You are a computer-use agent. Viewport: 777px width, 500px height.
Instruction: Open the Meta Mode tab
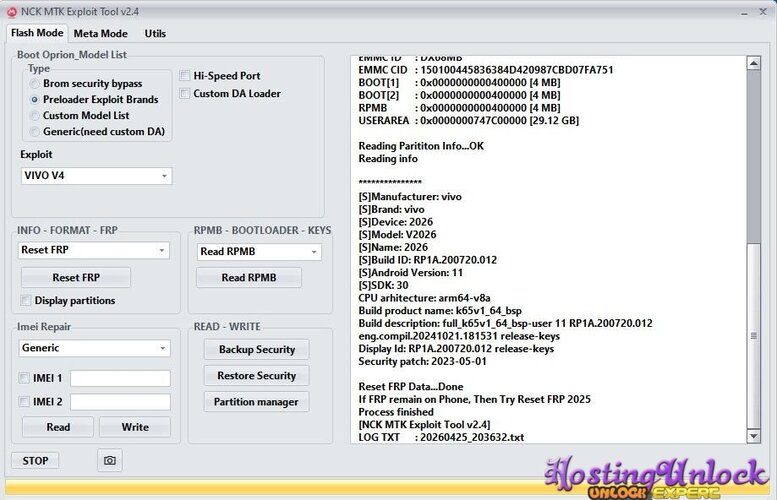click(x=101, y=34)
